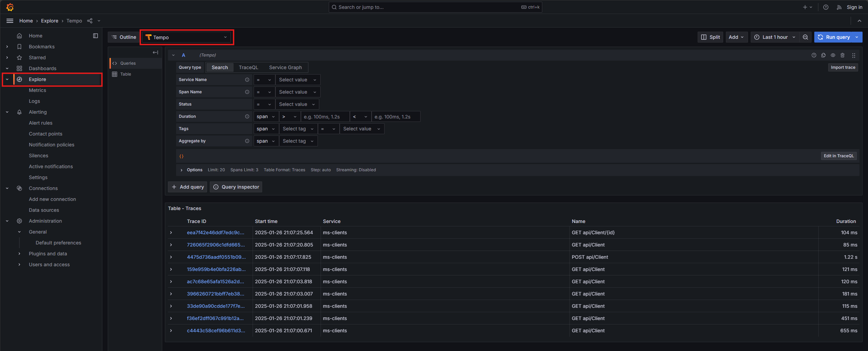This screenshot has width=868, height=351.
Task: Click the Grafana logo icon
Action: [x=10, y=7]
